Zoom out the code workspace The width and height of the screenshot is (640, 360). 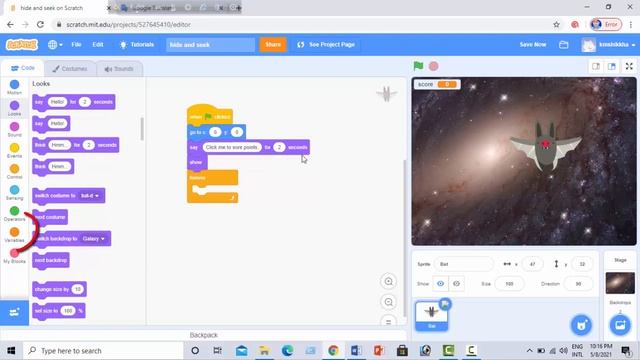[389, 302]
